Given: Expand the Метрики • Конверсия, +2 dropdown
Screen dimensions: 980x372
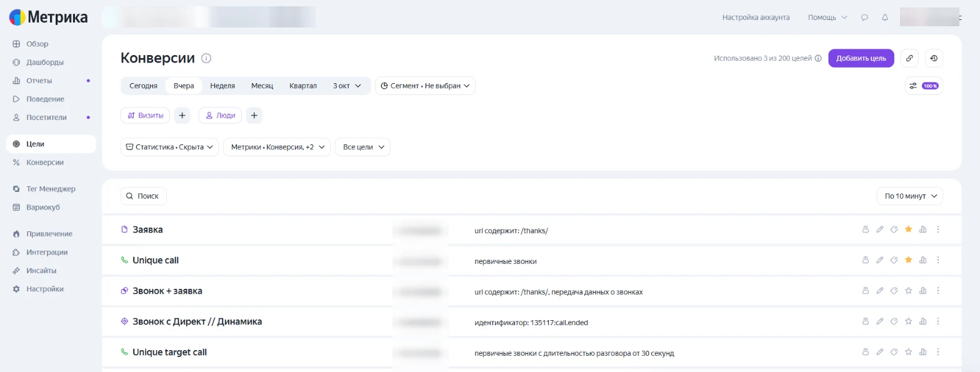Looking at the screenshot, I should coord(276,147).
